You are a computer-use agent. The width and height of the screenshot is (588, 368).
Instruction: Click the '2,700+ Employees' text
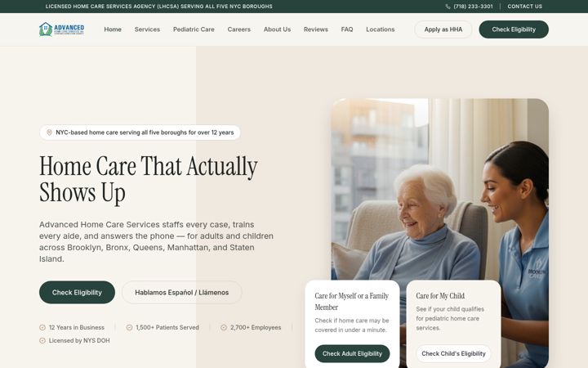(x=256, y=327)
